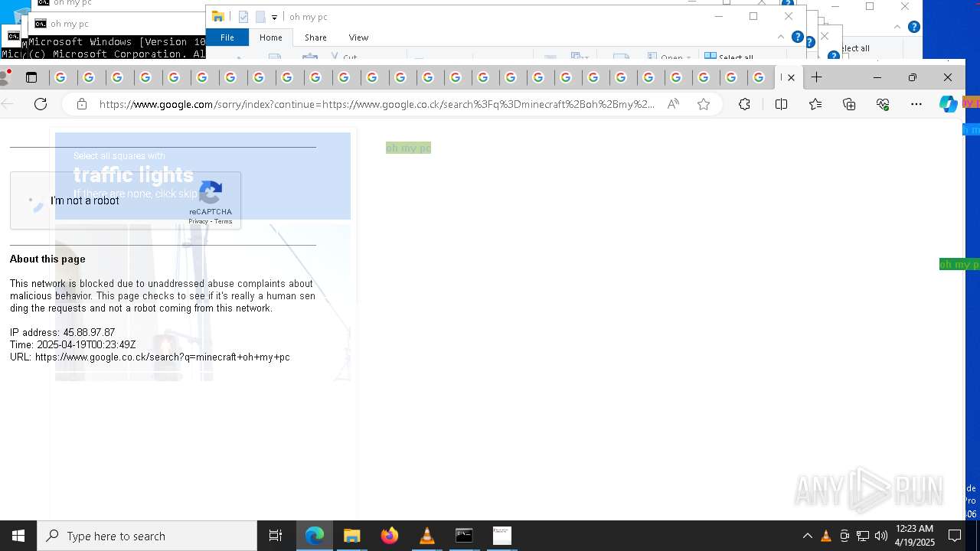Expand Customize Quick Access Toolbar dropdown
The image size is (980, 551).
click(x=274, y=18)
